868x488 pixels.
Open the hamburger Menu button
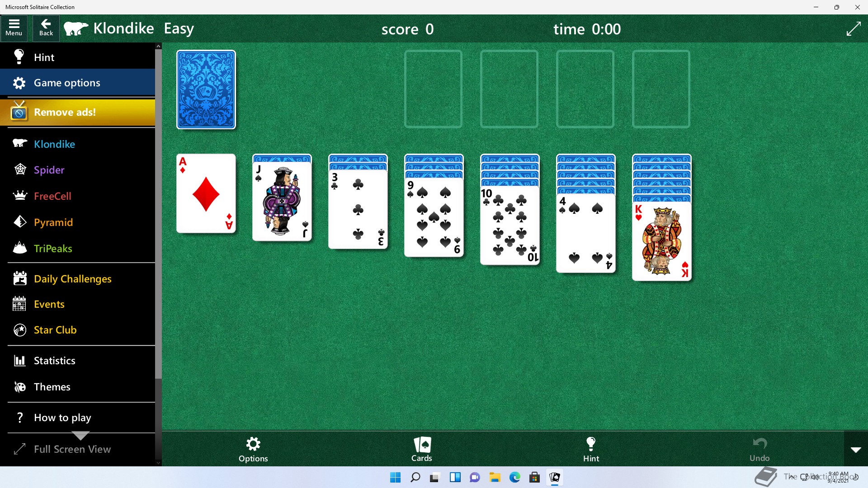pyautogui.click(x=14, y=28)
